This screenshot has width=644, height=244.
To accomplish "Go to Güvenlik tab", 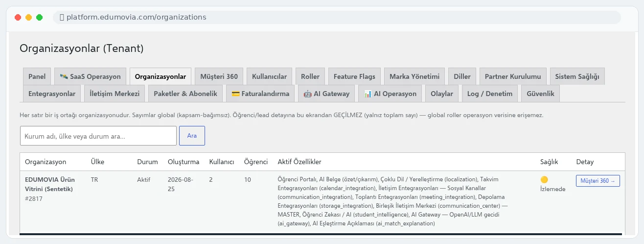I will click(x=540, y=94).
